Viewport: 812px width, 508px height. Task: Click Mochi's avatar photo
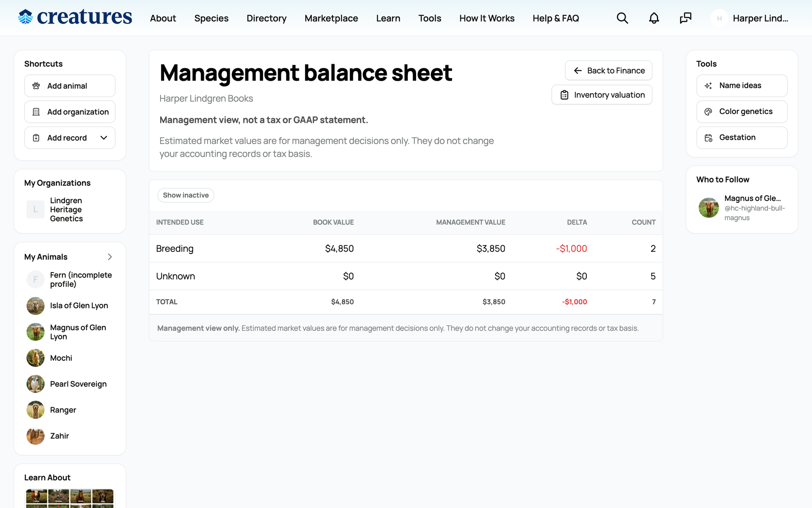pyautogui.click(x=36, y=358)
